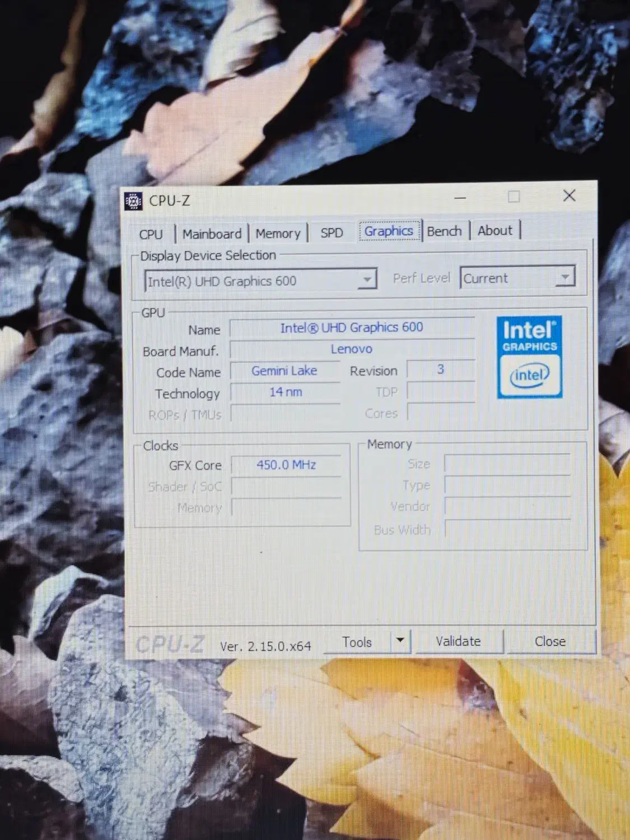
Task: Expand the Tools dropdown arrow
Action: point(400,640)
